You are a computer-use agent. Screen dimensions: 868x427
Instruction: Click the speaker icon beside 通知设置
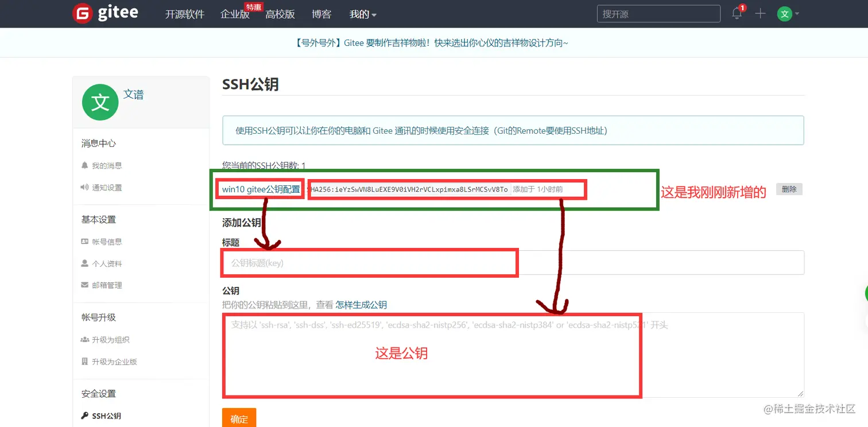point(85,188)
